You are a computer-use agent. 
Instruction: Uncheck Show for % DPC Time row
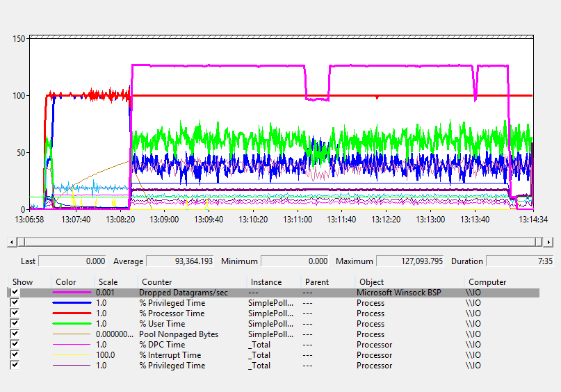[x=15, y=344]
